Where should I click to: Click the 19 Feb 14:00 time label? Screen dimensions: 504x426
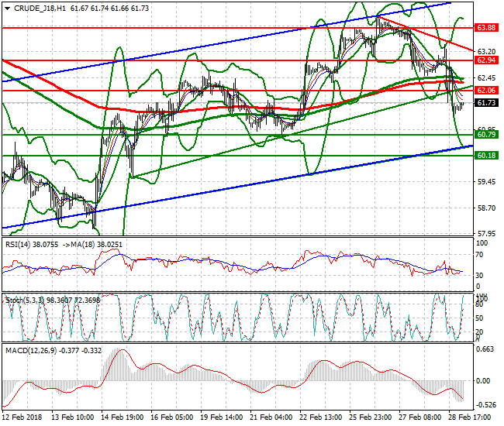[x=222, y=417]
